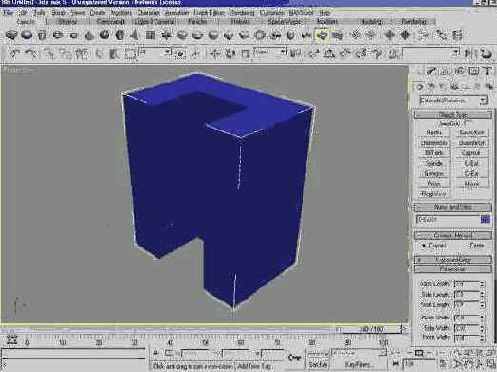497x372 pixels.
Task: Open named selection sets dropdown
Action: (431, 53)
